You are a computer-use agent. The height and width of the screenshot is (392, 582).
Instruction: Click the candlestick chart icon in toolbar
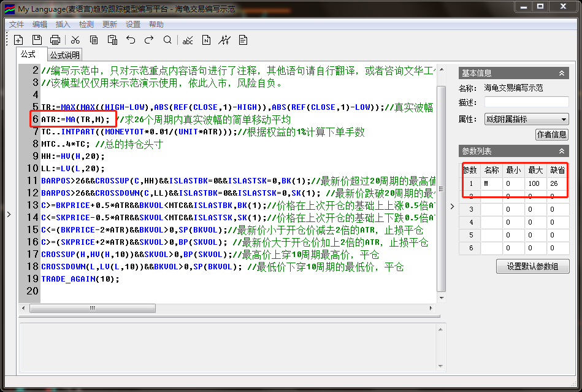(224, 40)
